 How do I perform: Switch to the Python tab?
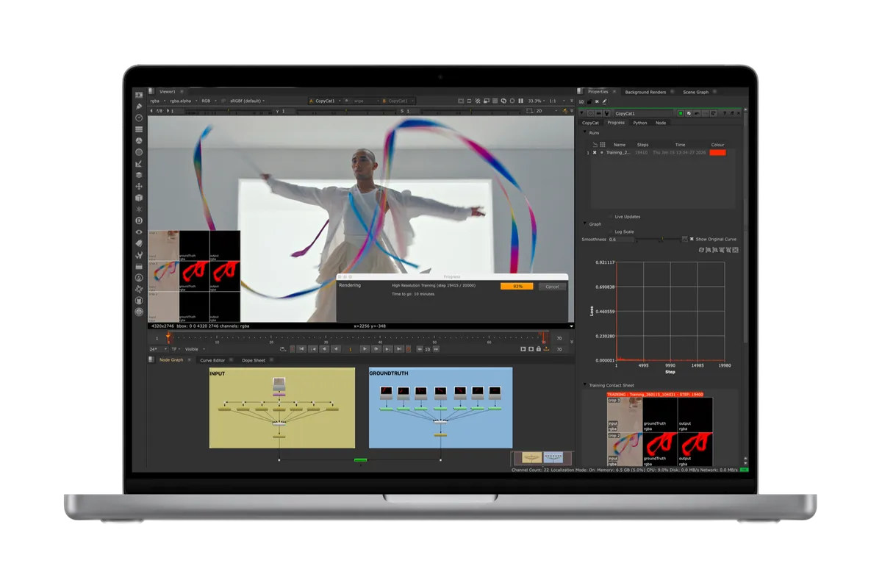640,123
